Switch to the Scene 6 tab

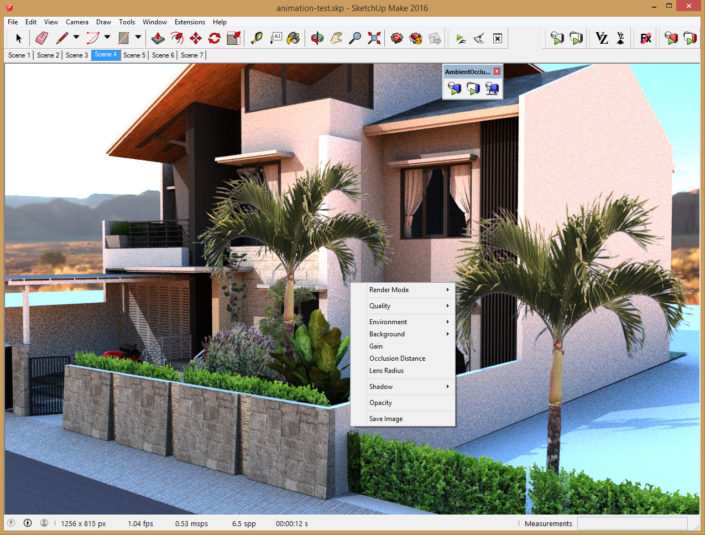[x=163, y=55]
